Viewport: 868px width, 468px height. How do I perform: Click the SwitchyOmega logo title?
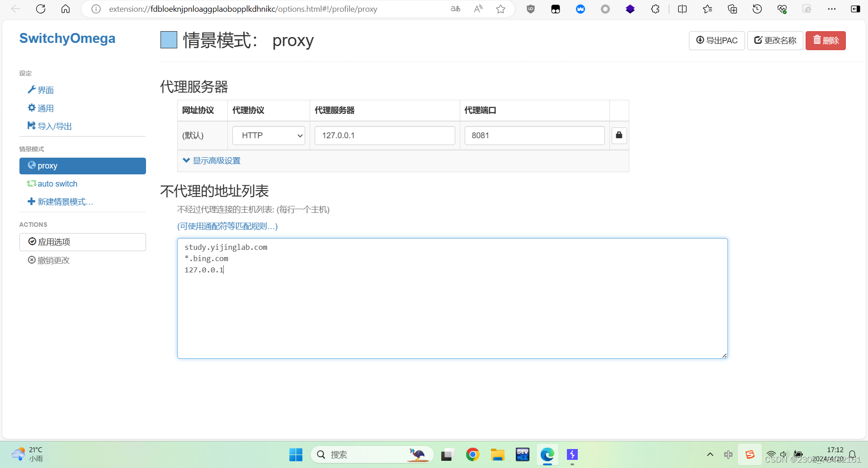click(x=67, y=38)
